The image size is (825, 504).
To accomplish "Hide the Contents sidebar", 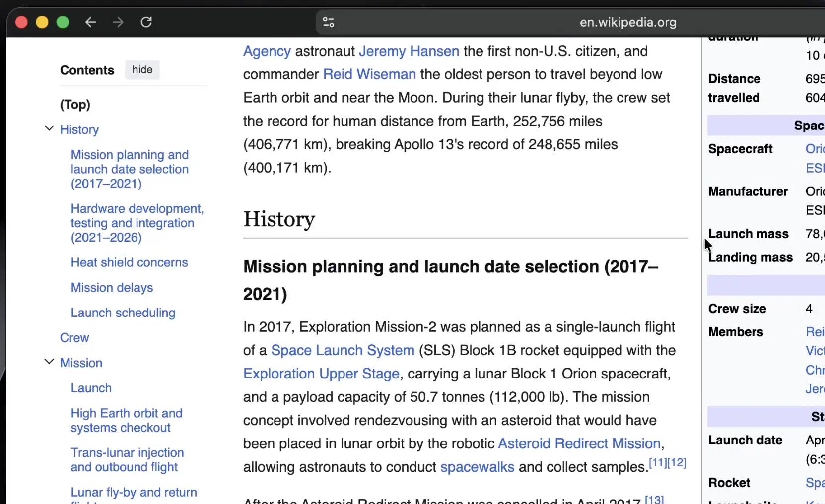I will click(x=142, y=69).
